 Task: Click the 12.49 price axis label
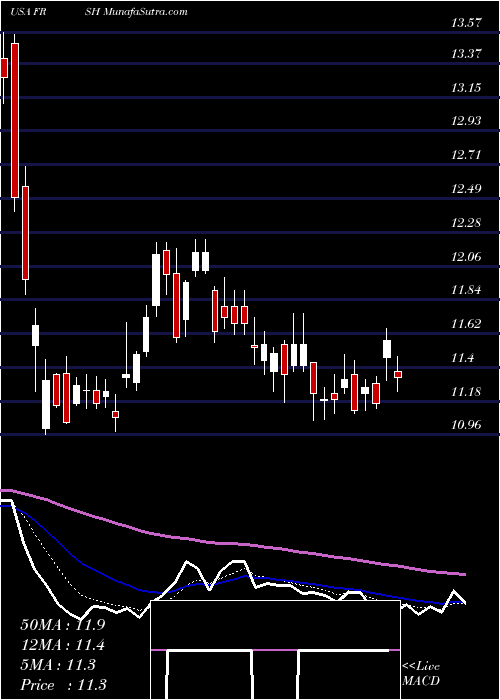pyautogui.click(x=467, y=188)
